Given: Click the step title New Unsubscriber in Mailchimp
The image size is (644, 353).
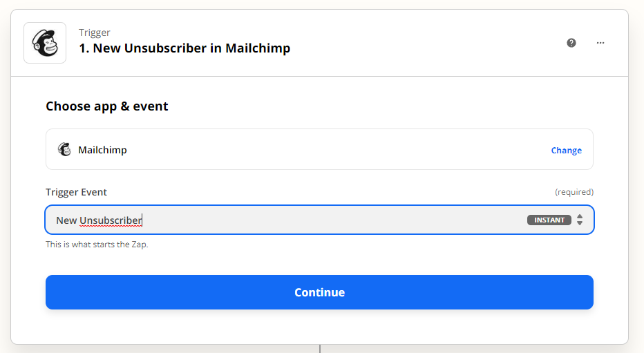Looking at the screenshot, I should [x=184, y=48].
